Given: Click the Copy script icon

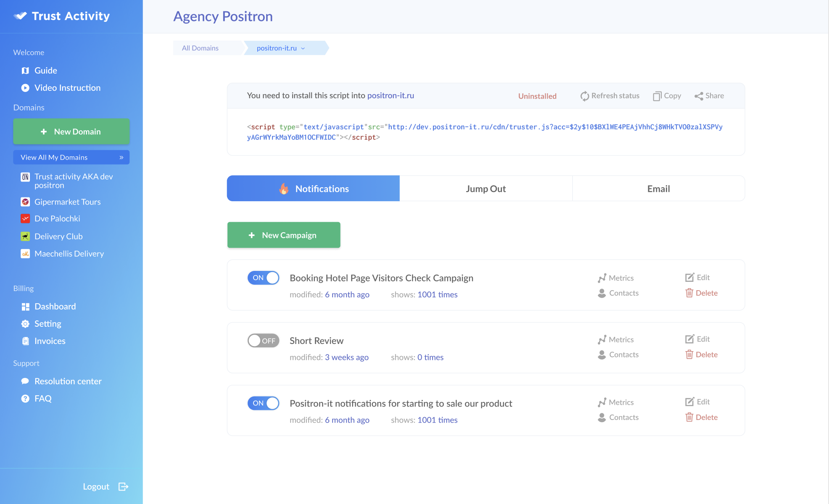Looking at the screenshot, I should (657, 96).
